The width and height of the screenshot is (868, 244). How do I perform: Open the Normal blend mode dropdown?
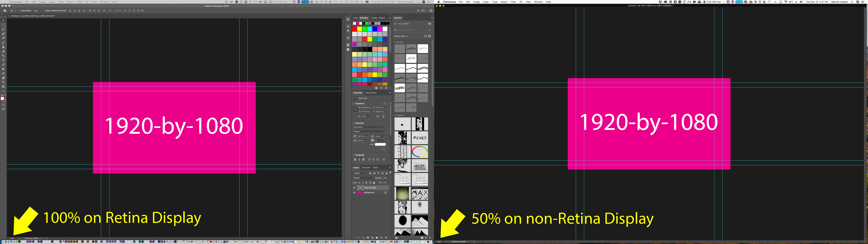coord(363,178)
